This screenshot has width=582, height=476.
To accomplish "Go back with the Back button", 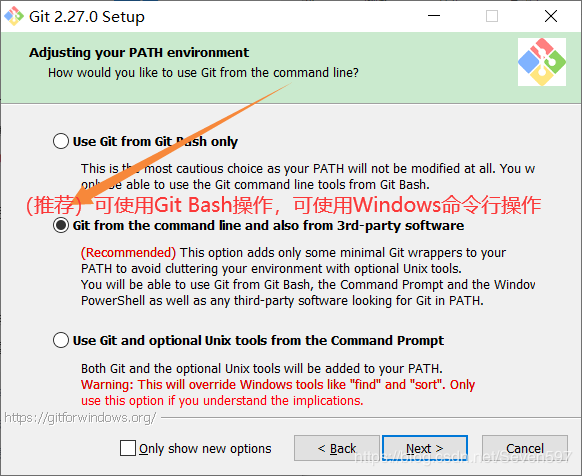I will [x=337, y=448].
